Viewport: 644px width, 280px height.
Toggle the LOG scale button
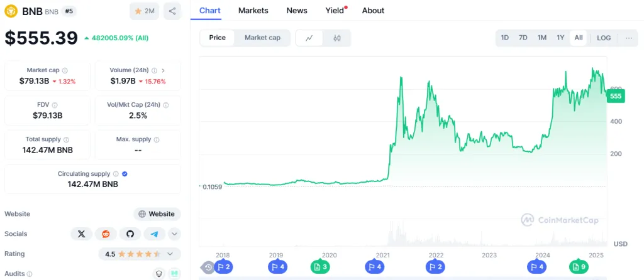(x=604, y=38)
